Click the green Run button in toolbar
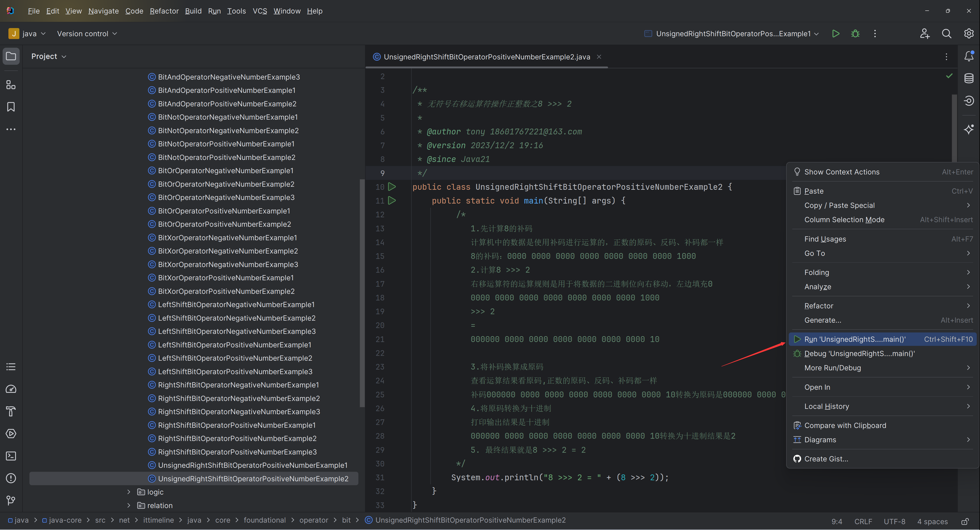 pyautogui.click(x=835, y=33)
